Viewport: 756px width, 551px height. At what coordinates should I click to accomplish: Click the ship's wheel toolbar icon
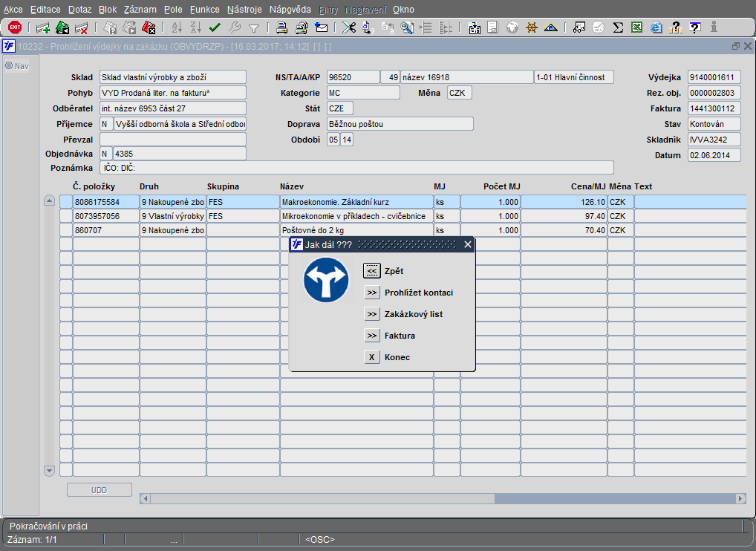click(x=532, y=27)
